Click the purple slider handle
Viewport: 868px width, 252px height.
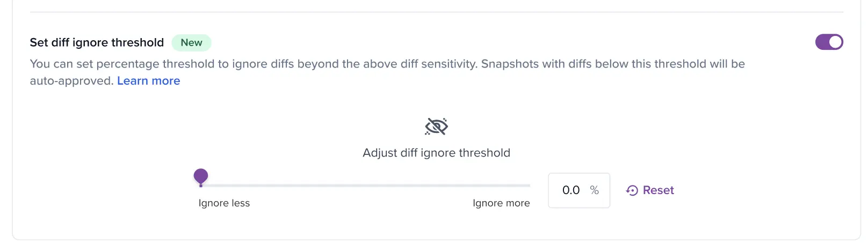201,176
